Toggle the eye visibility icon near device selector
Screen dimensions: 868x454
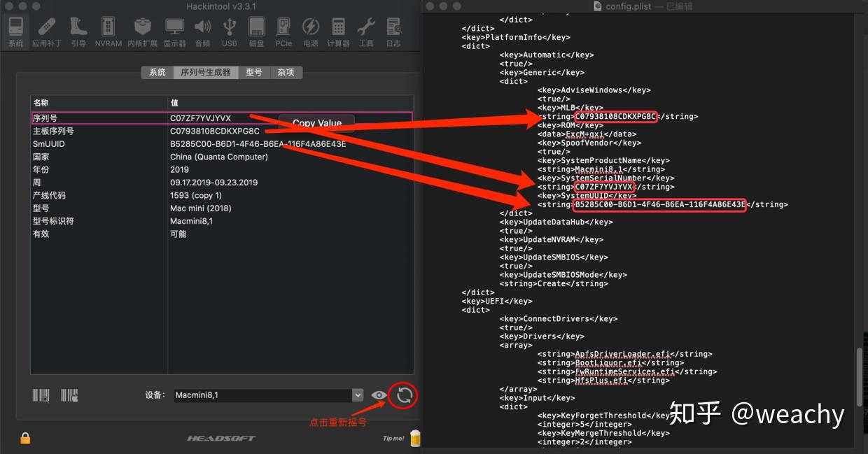click(379, 395)
